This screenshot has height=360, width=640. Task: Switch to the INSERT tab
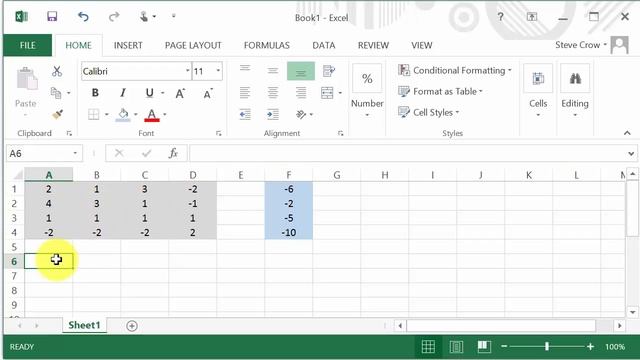point(128,45)
